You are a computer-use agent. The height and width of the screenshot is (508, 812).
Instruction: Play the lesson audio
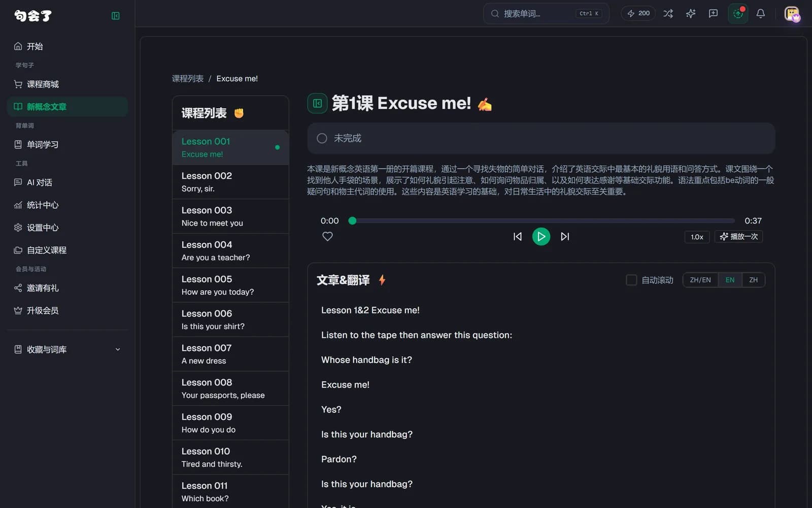click(x=541, y=237)
